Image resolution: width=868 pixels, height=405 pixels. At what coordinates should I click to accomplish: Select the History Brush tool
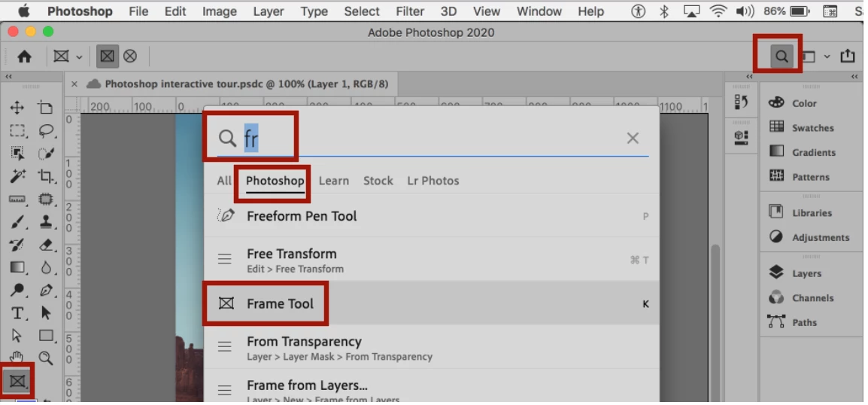coord(17,245)
